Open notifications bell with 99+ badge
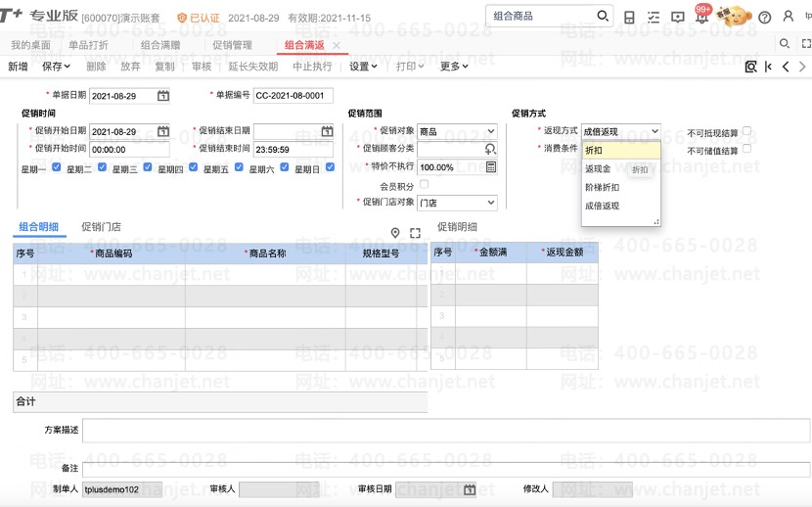This screenshot has width=812, height=507. tap(702, 16)
